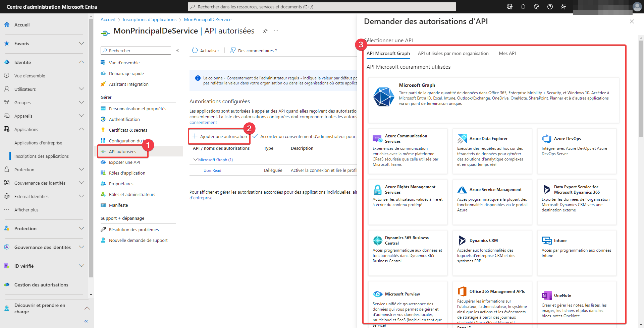Viewport: 644px width, 328px height.
Task: Click the Accueil home icon in sidebar
Action: 7,25
